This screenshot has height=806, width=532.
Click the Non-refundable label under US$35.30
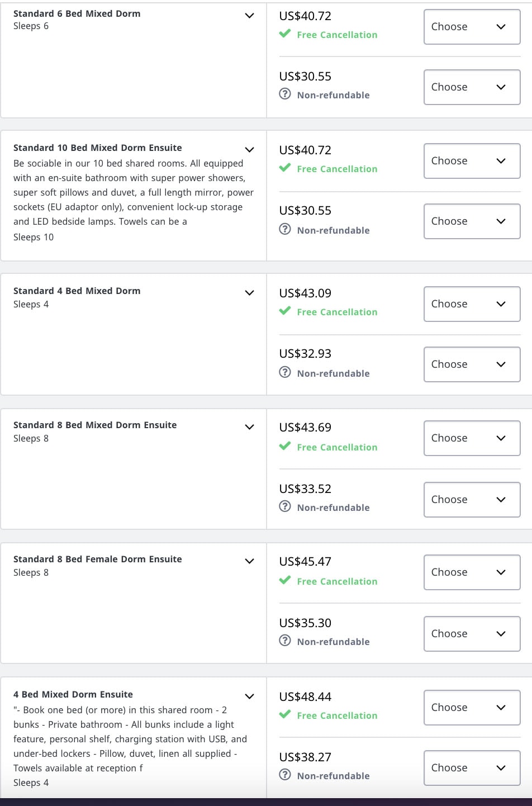click(334, 642)
